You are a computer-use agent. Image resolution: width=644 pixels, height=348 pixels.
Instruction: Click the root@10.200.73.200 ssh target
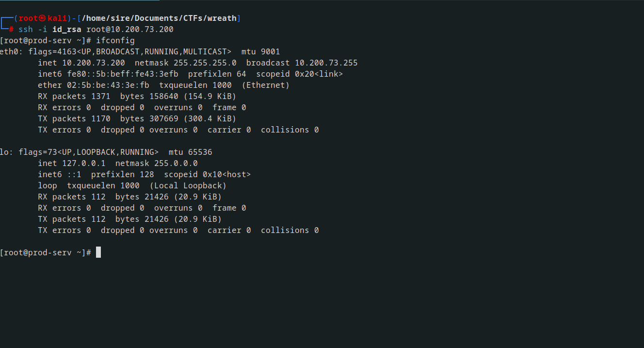pyautogui.click(x=130, y=30)
